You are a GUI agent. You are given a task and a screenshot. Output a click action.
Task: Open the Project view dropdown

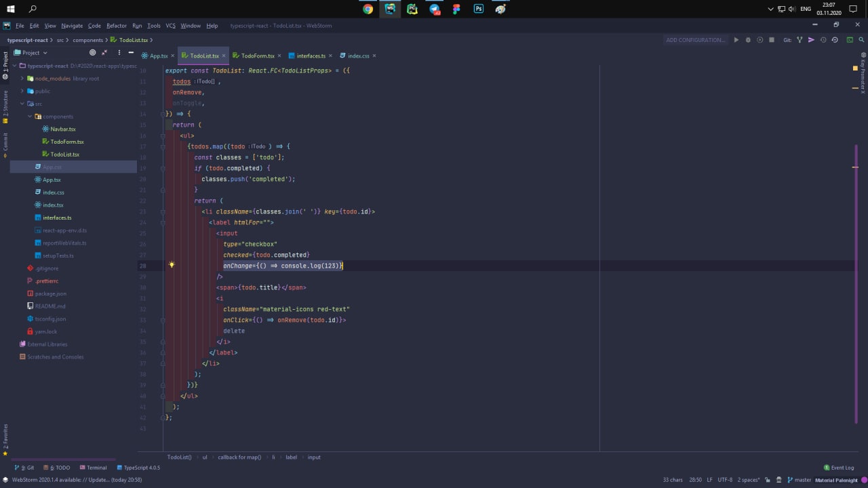pos(34,53)
